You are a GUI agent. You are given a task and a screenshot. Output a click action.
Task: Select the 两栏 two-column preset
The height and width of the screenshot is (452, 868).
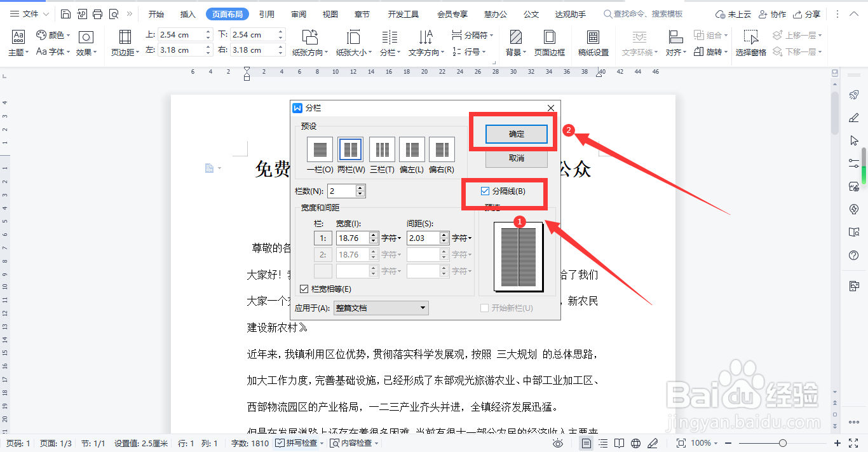coord(350,149)
